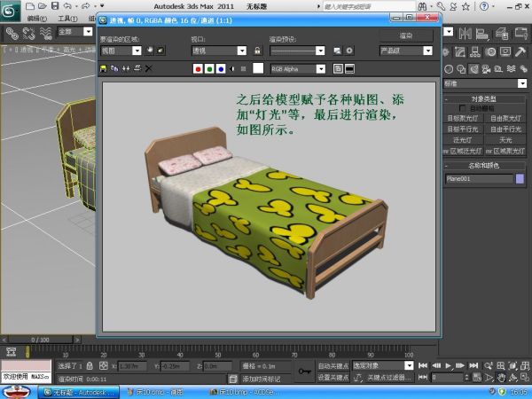
Task: Select the Systems category icon
Action: [x=523, y=69]
